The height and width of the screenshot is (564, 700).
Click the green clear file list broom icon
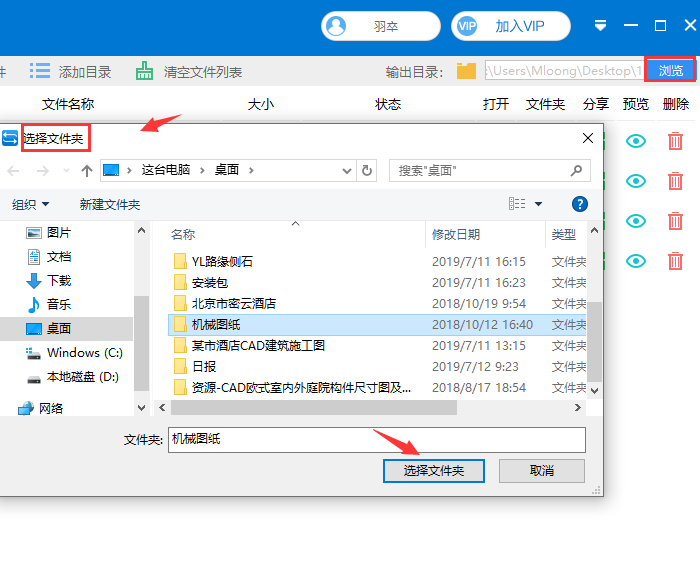tap(144, 71)
